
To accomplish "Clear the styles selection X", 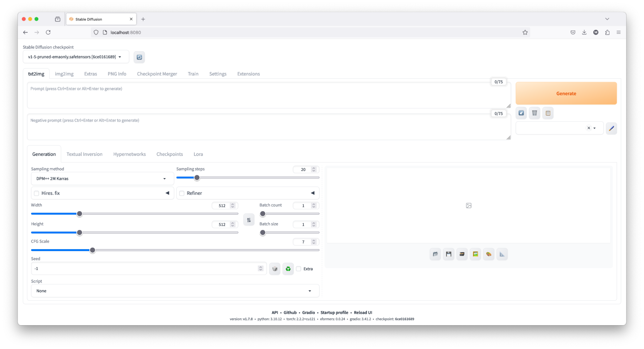I will click(x=589, y=128).
